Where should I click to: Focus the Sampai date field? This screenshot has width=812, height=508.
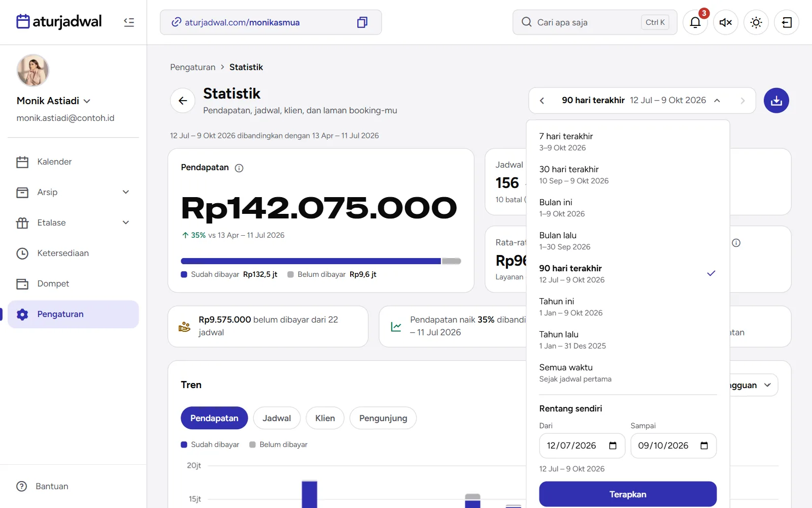click(x=673, y=446)
